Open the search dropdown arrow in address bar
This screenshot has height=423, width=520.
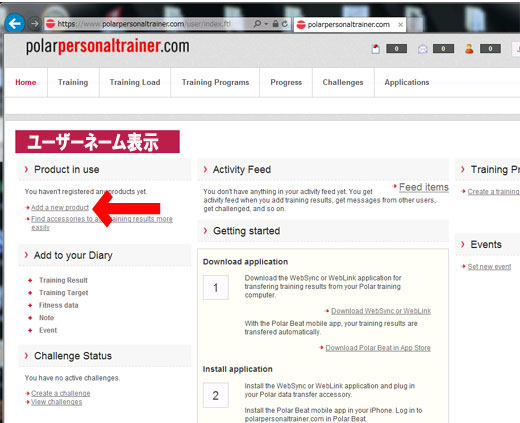pos(266,24)
